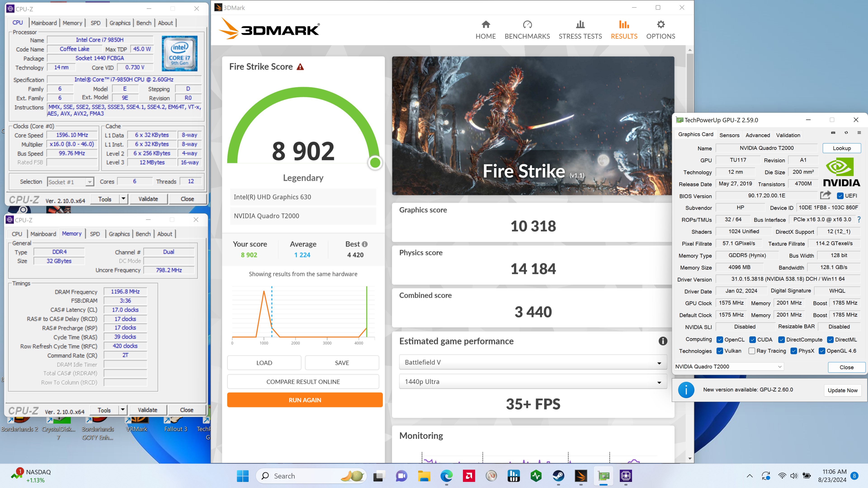
Task: Open GPU-Z hamburger menu
Action: 859,133
